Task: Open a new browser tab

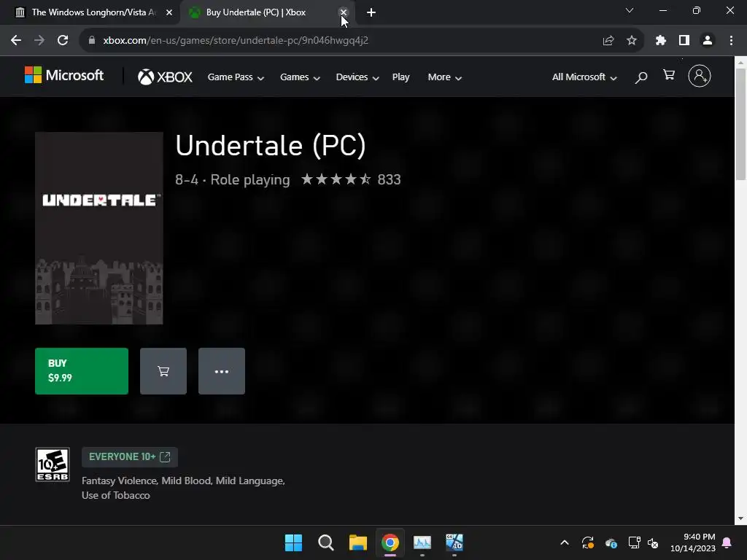Action: coord(371,12)
